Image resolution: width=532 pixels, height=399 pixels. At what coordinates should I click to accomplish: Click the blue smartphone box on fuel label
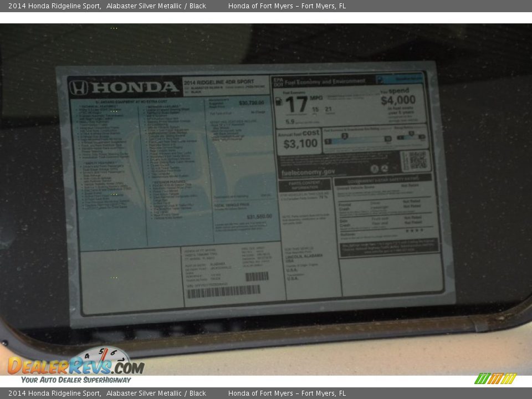(399, 79)
